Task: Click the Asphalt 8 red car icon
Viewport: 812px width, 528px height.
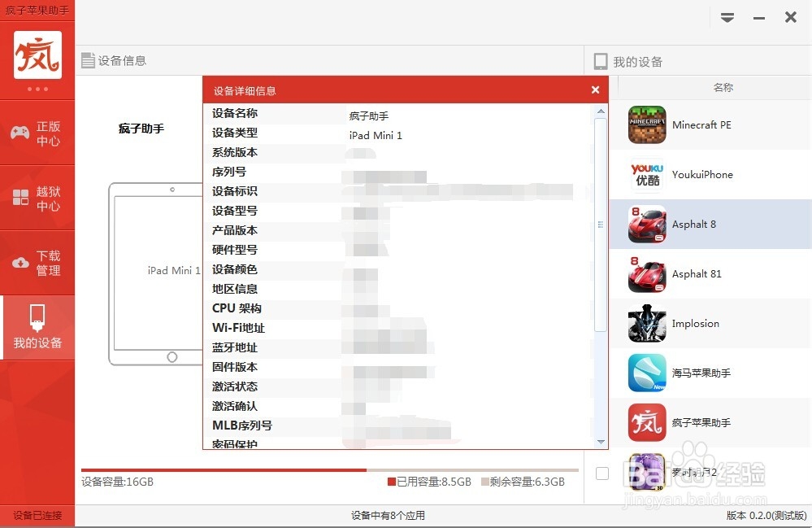Action: 646,225
